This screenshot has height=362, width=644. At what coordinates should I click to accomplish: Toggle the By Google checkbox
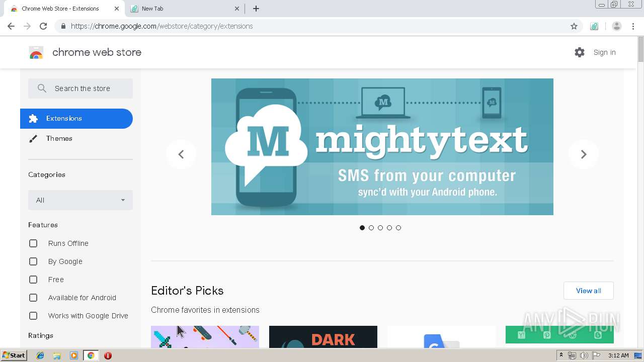[33, 261]
